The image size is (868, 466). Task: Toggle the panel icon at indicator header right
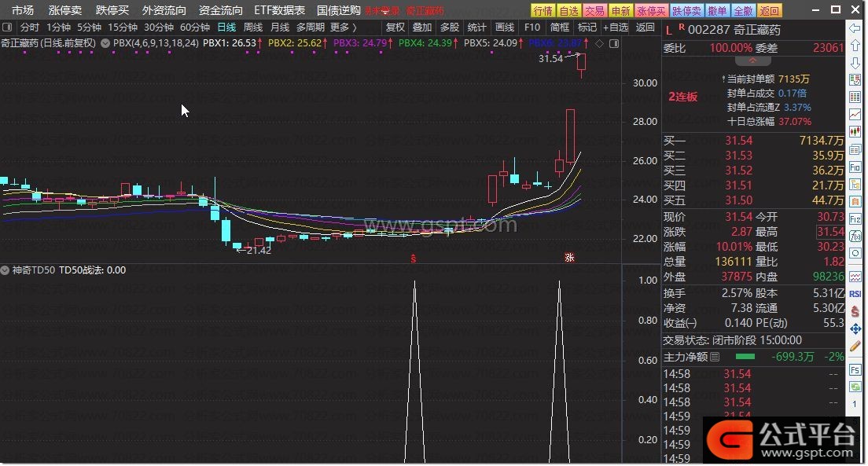click(x=614, y=43)
